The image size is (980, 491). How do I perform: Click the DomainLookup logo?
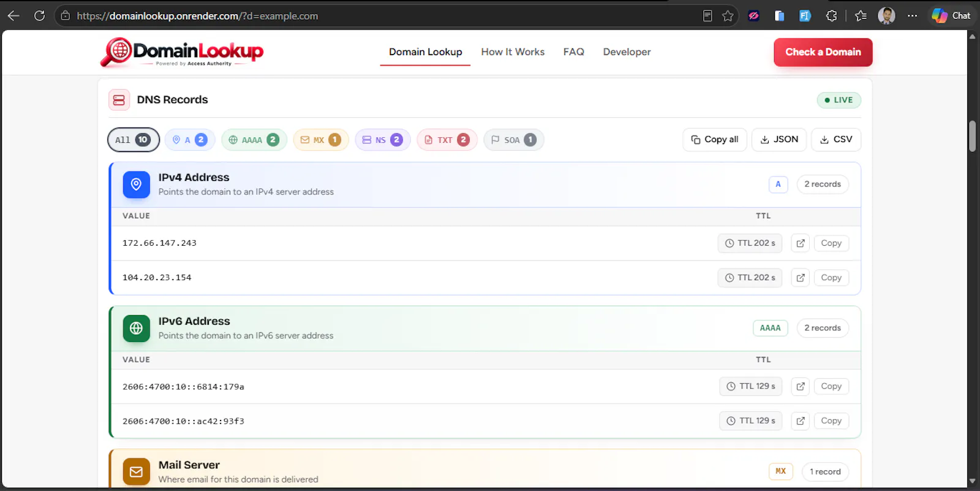tap(182, 53)
